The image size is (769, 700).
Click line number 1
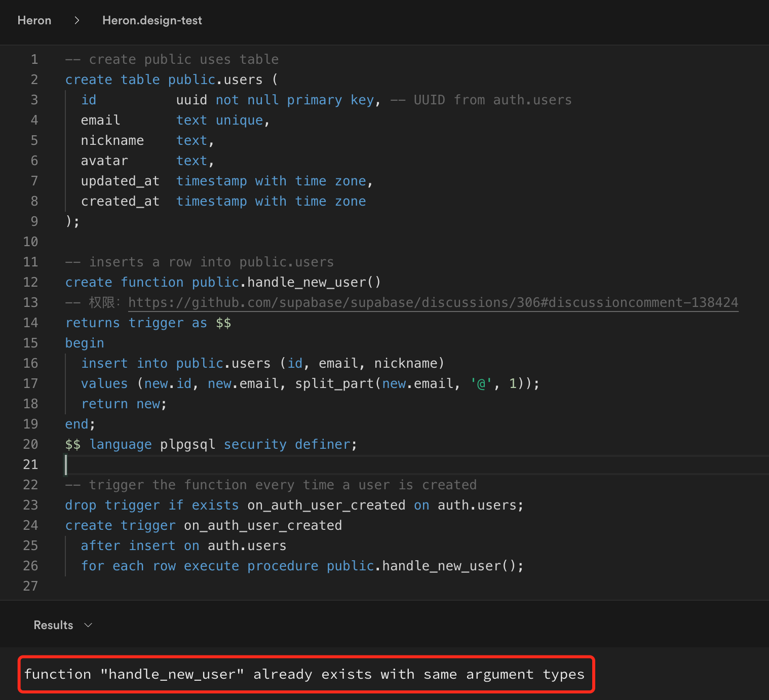coord(34,59)
